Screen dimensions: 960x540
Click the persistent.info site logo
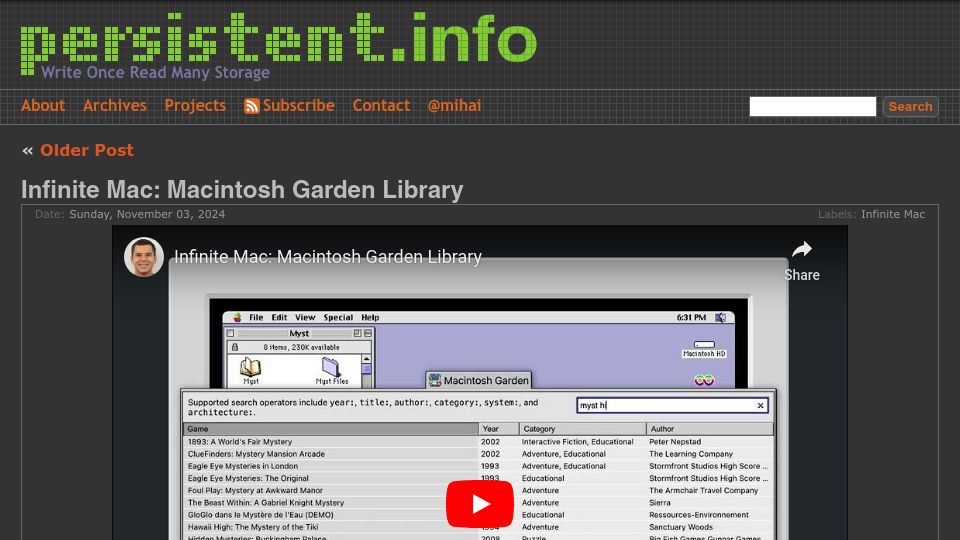[x=279, y=42]
